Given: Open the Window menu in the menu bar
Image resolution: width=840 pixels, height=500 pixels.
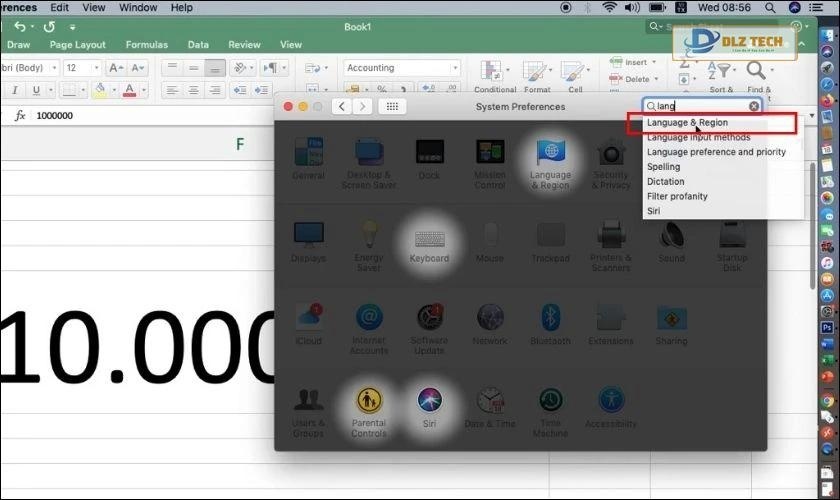Looking at the screenshot, I should [x=137, y=7].
